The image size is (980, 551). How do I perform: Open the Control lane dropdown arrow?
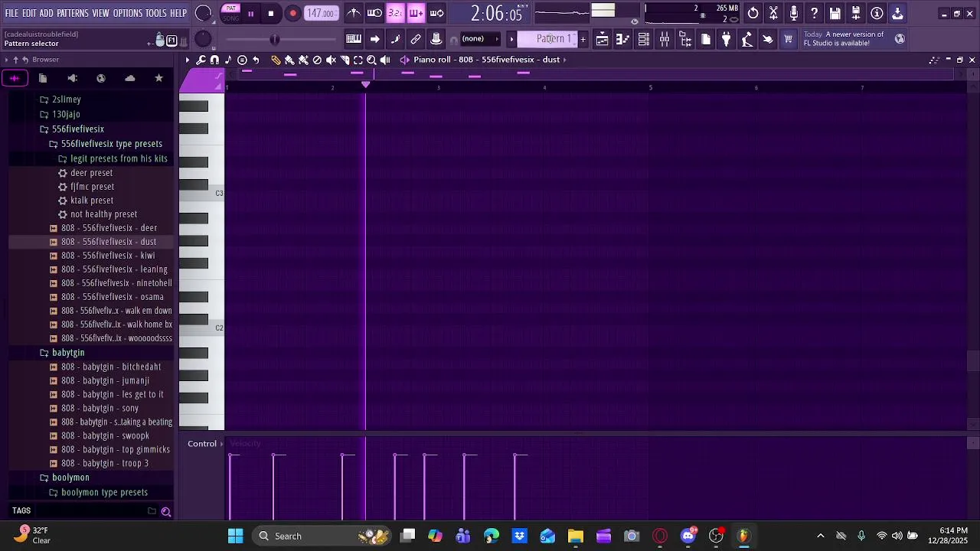221,444
